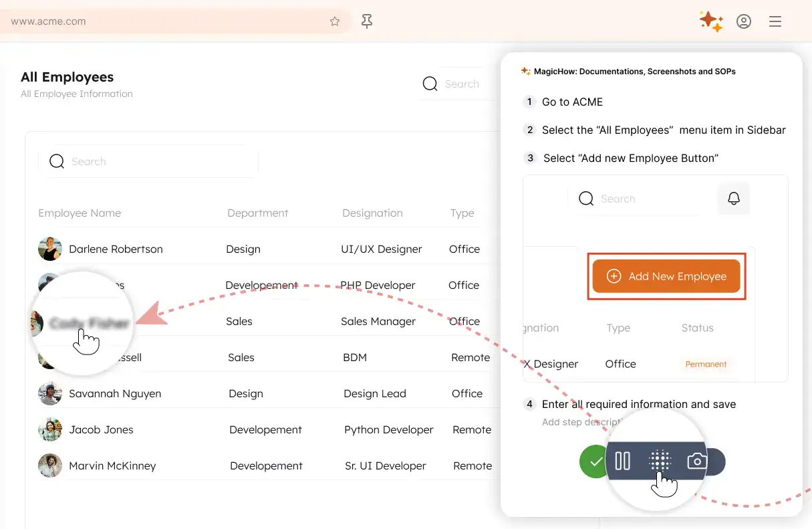Pause recording with the pause icon
812x529 pixels.
click(x=622, y=461)
